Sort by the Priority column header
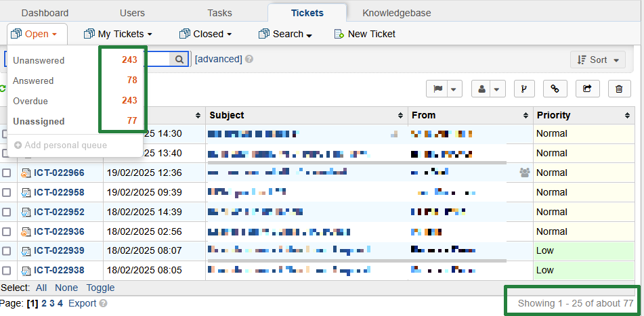644x316 pixels. [553, 116]
